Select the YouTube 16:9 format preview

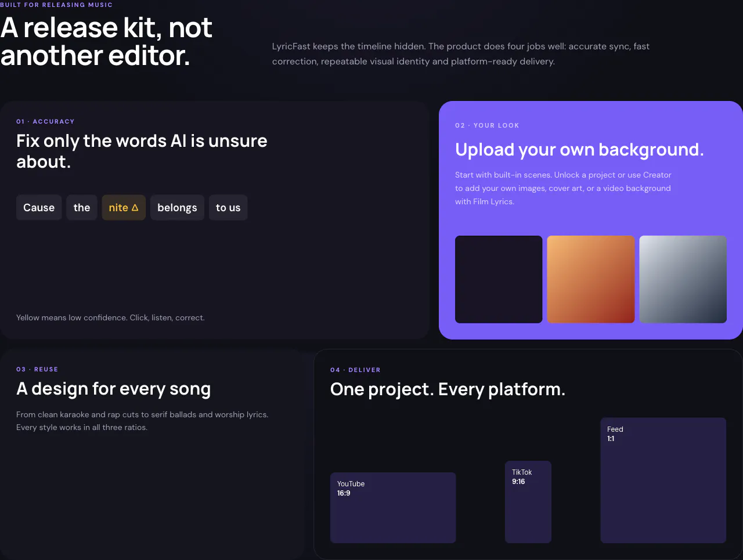[393, 508]
